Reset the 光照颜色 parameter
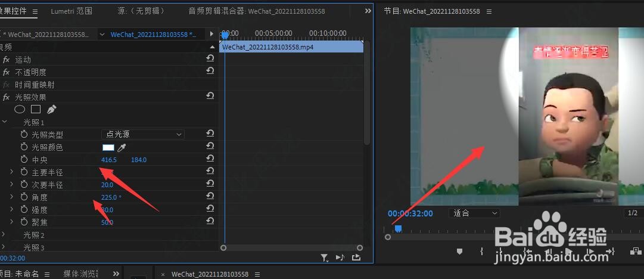The image size is (644, 279). tap(210, 146)
